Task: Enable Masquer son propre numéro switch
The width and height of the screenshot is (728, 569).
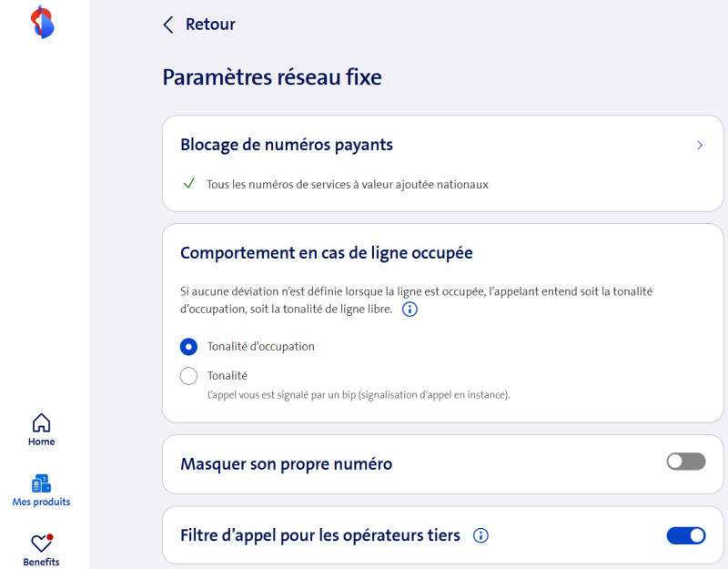Action: 685,462
